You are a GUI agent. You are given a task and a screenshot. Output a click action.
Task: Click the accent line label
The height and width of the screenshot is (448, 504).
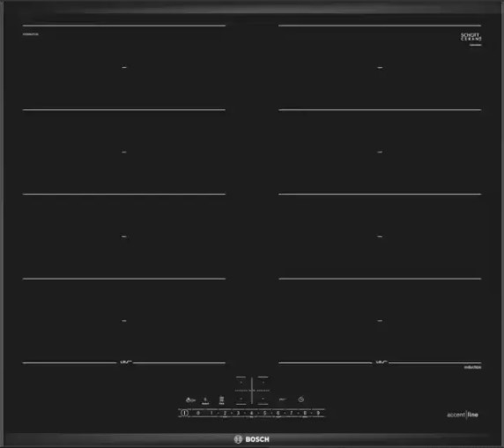(x=463, y=414)
